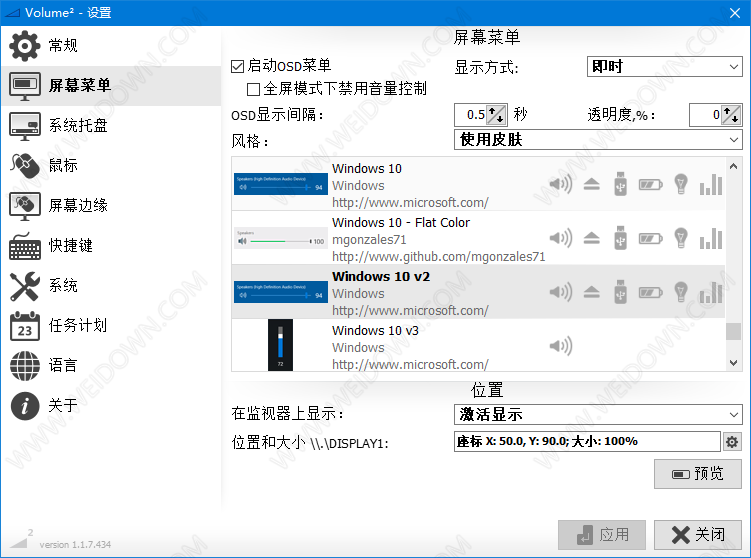The width and height of the screenshot is (751, 558).
Task: Open the 在监视器上显示 dropdown showing 激活显示
Action: (x=598, y=414)
